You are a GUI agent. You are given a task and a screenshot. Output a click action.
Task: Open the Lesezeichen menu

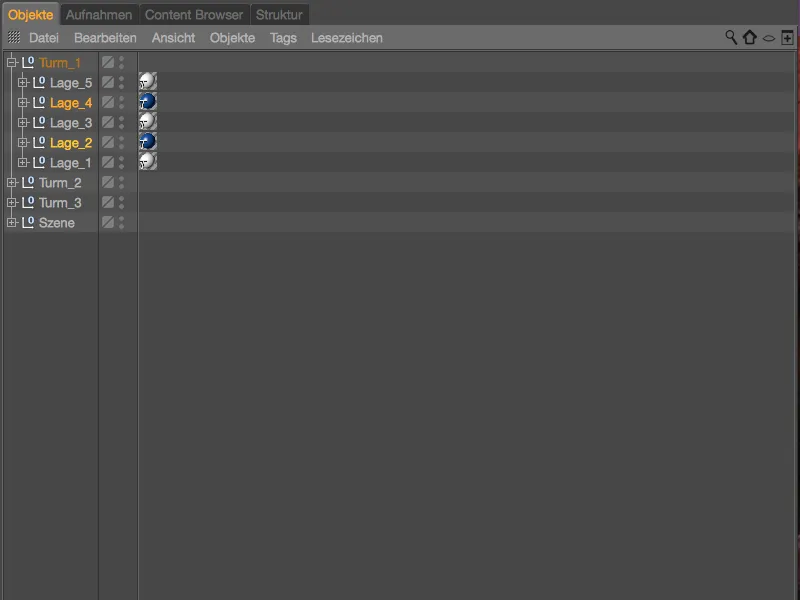tap(347, 38)
